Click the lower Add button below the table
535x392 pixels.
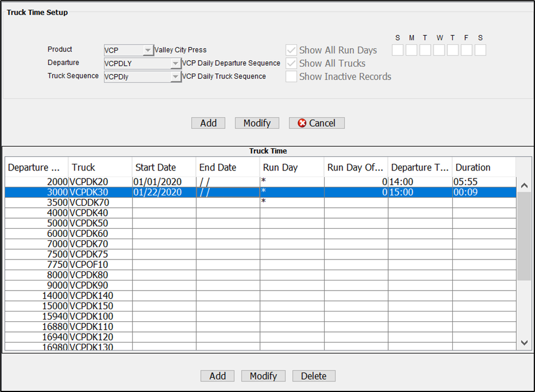[x=217, y=376]
